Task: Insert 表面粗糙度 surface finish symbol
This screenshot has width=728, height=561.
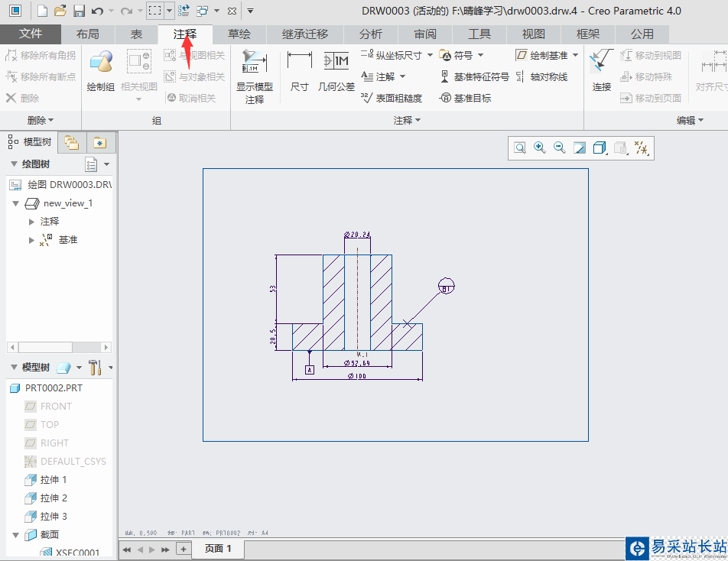Action: 392,98
